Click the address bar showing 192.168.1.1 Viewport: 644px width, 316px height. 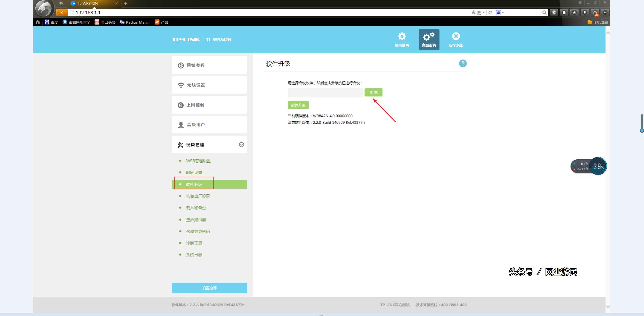[269, 13]
